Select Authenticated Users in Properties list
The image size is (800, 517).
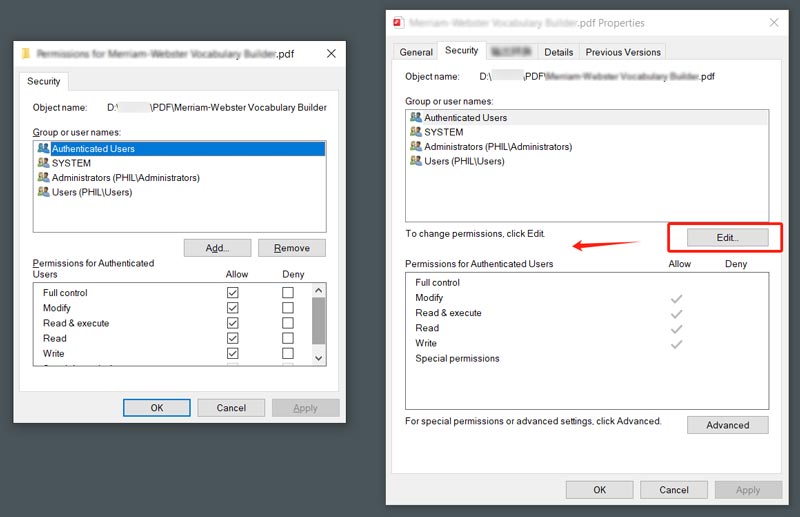pyautogui.click(x=587, y=117)
